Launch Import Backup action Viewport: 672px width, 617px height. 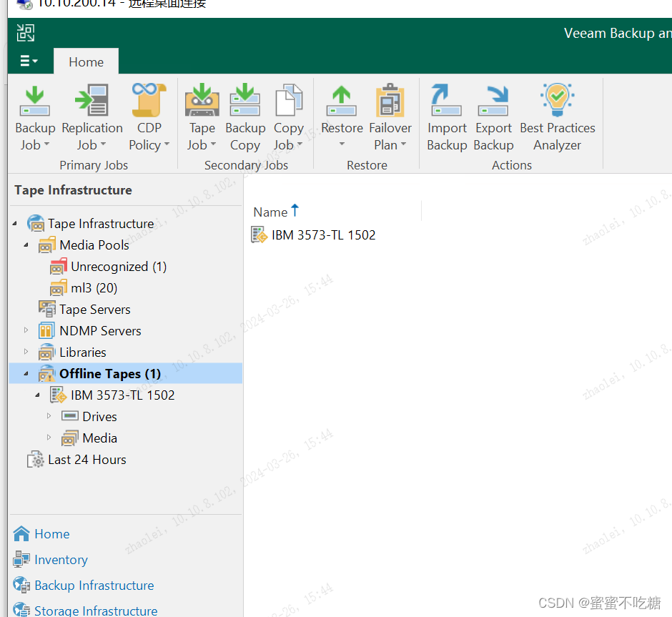[x=447, y=117]
